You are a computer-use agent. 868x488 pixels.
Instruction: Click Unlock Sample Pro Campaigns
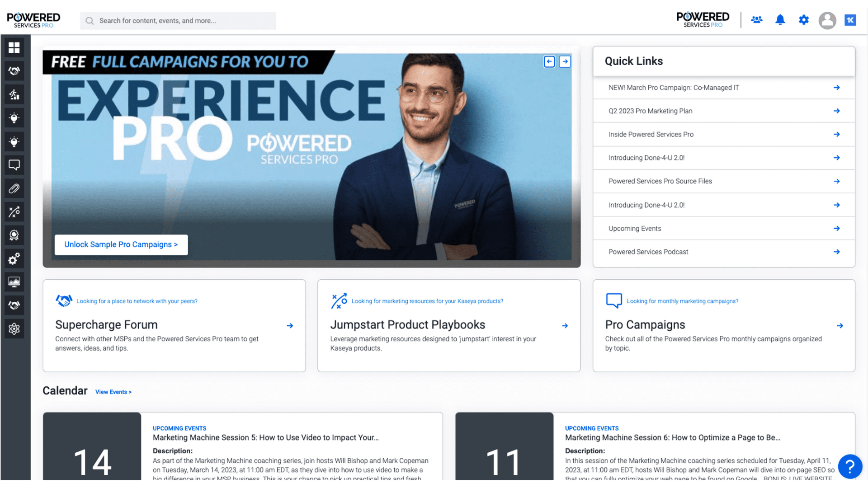[x=121, y=244]
